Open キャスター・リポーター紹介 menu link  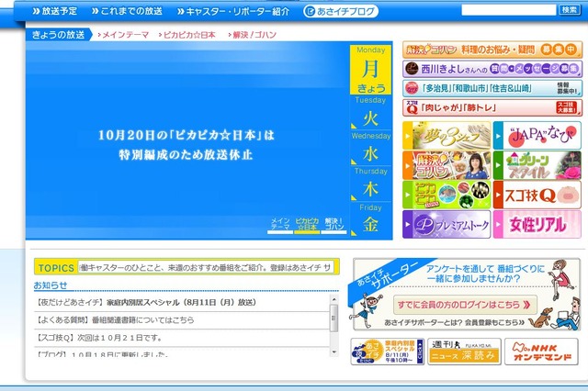(233, 12)
